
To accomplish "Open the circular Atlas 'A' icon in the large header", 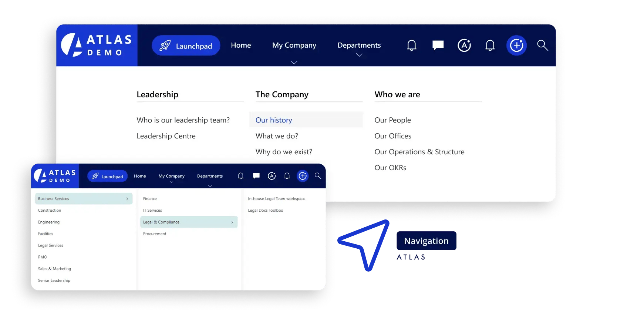I will tap(464, 46).
